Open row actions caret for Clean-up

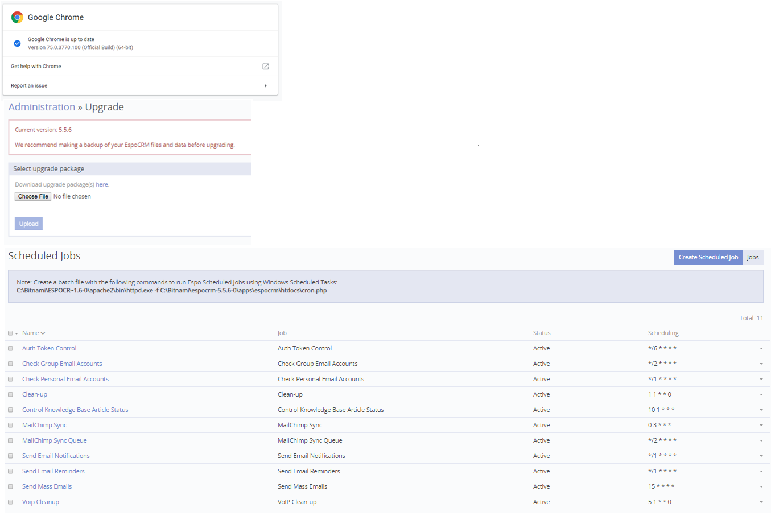(x=761, y=395)
